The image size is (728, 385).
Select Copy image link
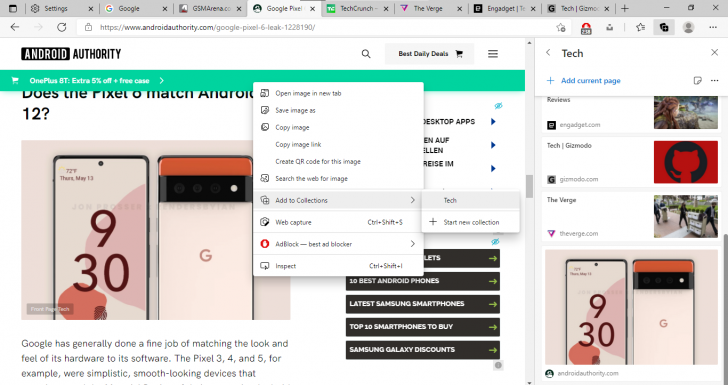point(338,144)
